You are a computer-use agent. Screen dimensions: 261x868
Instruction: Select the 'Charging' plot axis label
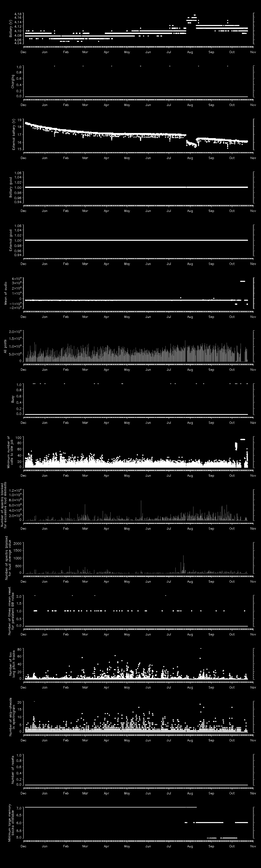click(13, 81)
